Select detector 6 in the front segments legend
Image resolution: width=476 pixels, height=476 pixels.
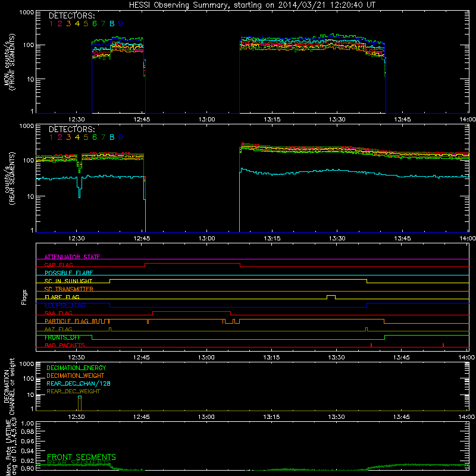[x=95, y=24]
